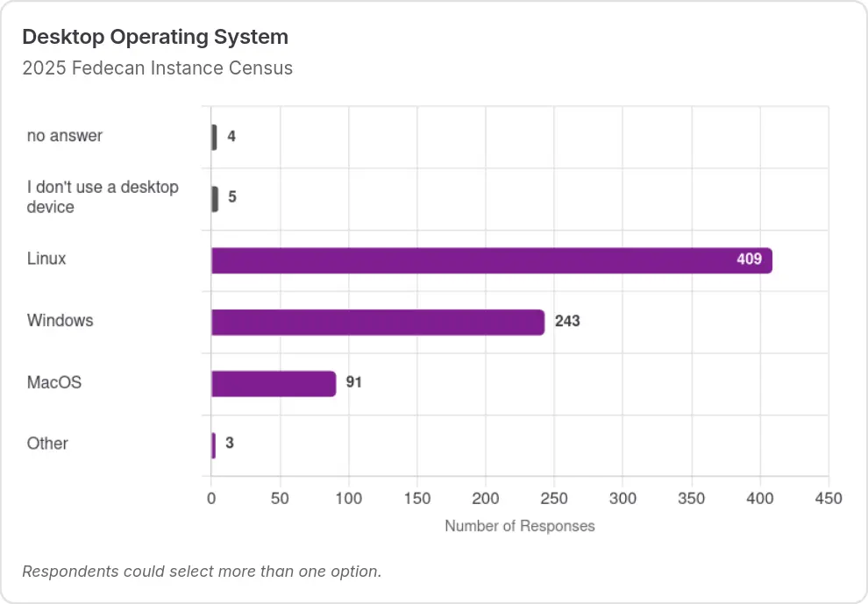Screen dimensions: 868x604
Task: Click the Other category label
Action: pyautogui.click(x=47, y=444)
